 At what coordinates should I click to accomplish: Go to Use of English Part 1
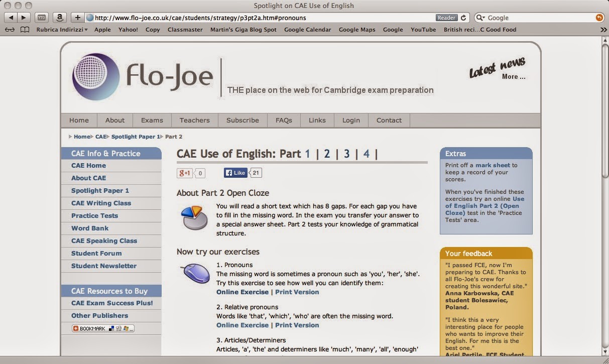[307, 154]
